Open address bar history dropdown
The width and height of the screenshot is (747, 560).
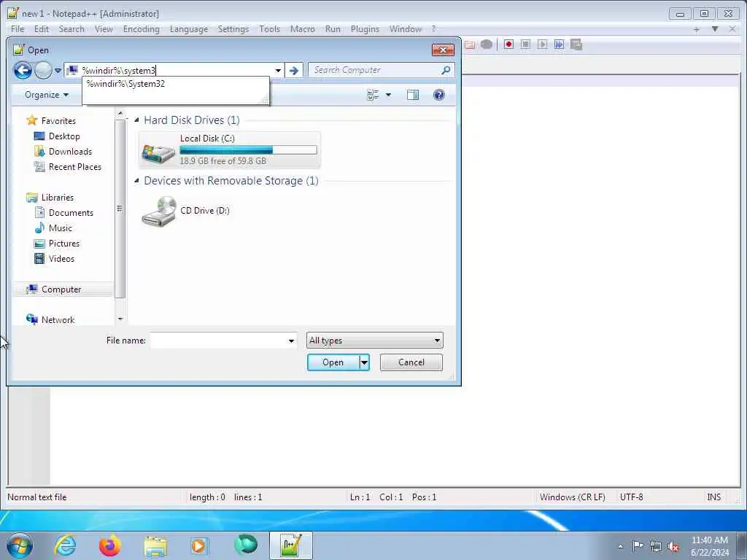pos(278,71)
